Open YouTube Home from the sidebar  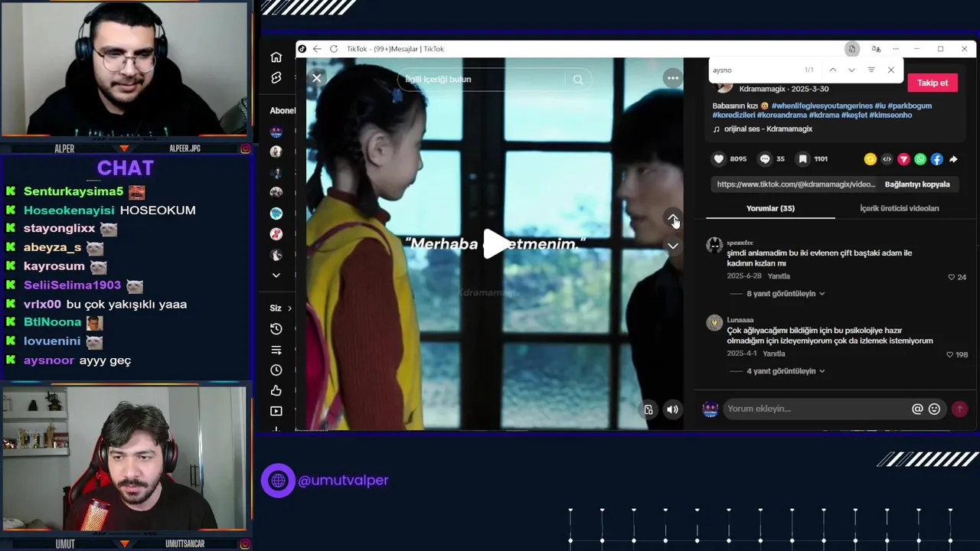[276, 57]
